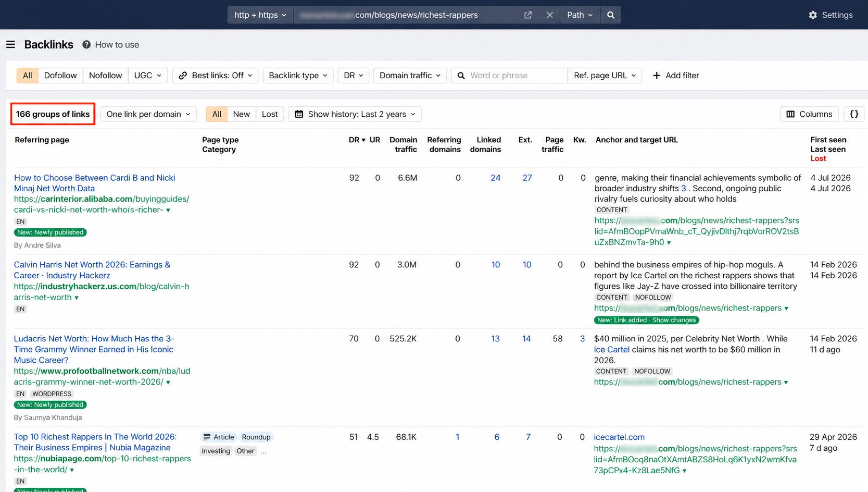Open target URL in new tab icon
The image size is (868, 492).
pos(528,15)
